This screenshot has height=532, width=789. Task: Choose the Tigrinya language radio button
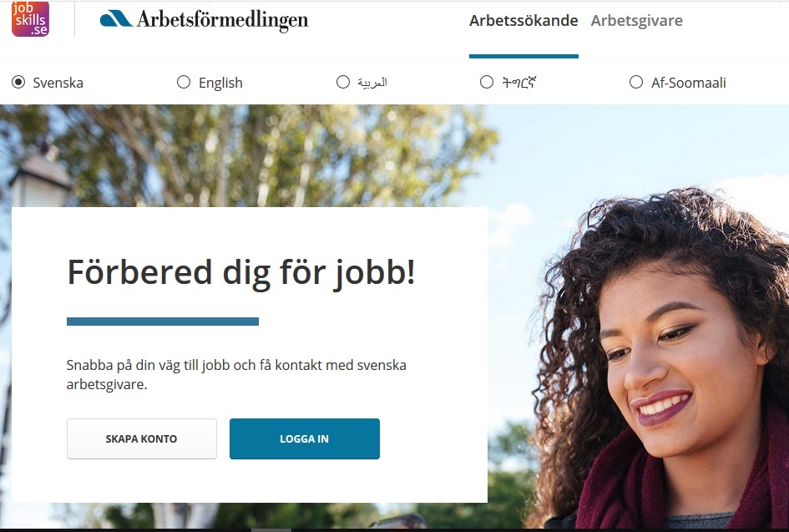point(487,82)
